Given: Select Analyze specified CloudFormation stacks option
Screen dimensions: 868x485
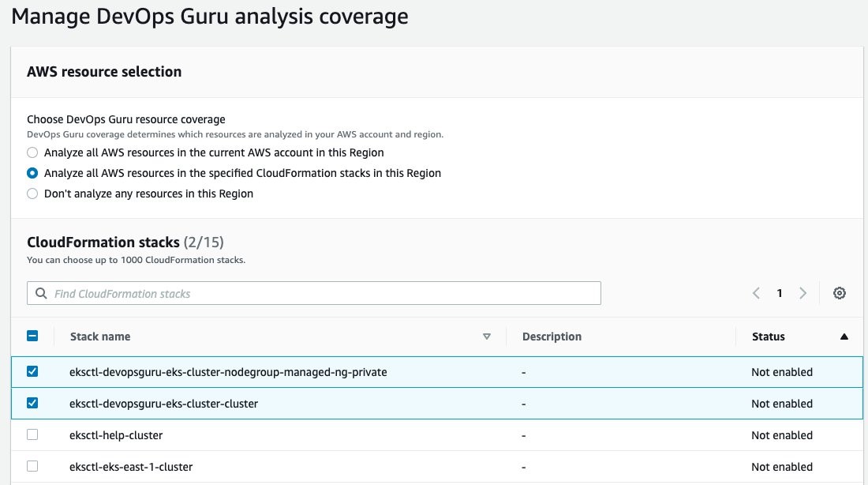Looking at the screenshot, I should pos(32,173).
